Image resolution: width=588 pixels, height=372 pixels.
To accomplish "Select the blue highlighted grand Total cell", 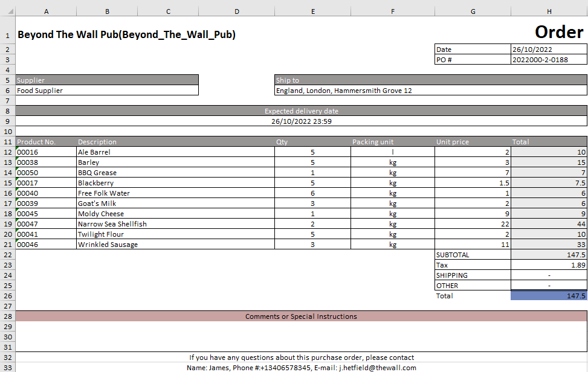I will (548, 296).
